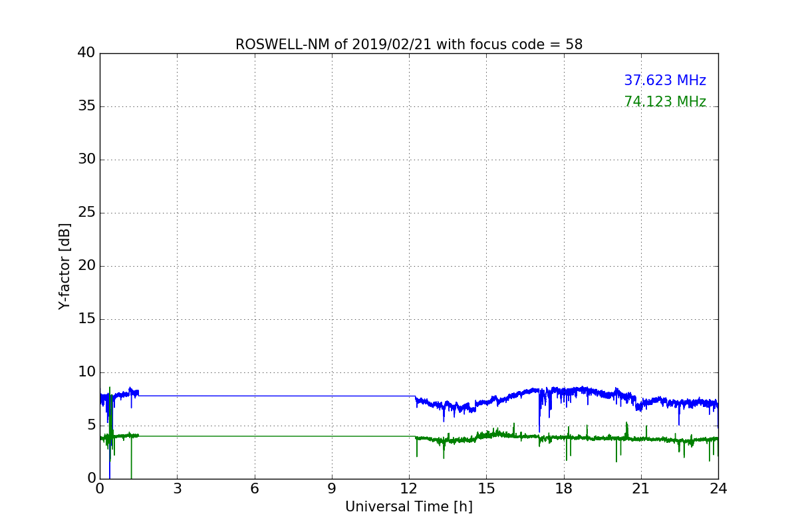The image size is (798, 532).
Task: Click the x-axis tick label '12'
Action: [x=409, y=489]
